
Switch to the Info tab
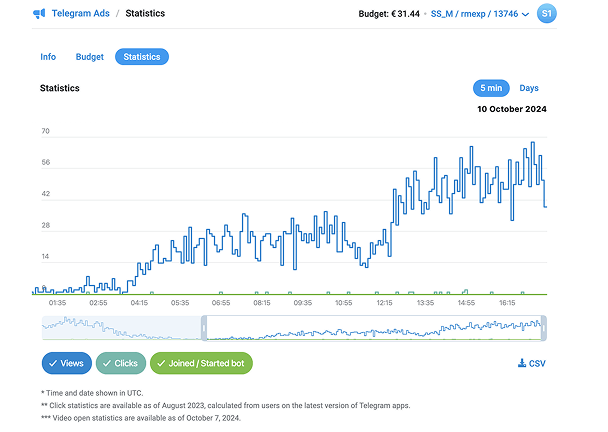point(48,57)
